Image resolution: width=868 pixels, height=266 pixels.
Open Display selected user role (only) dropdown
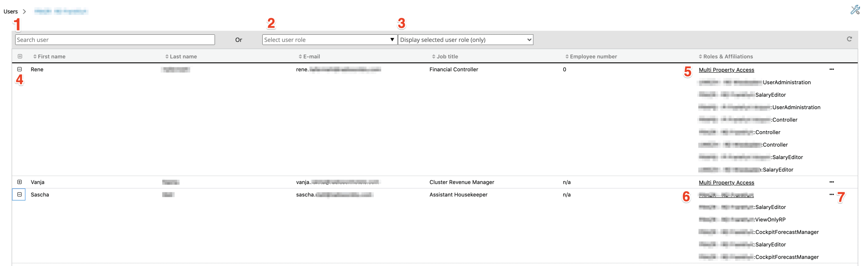pyautogui.click(x=465, y=40)
